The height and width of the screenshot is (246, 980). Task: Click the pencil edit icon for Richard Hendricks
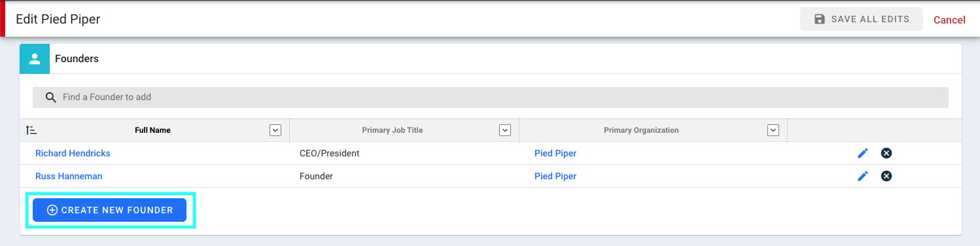click(x=863, y=153)
